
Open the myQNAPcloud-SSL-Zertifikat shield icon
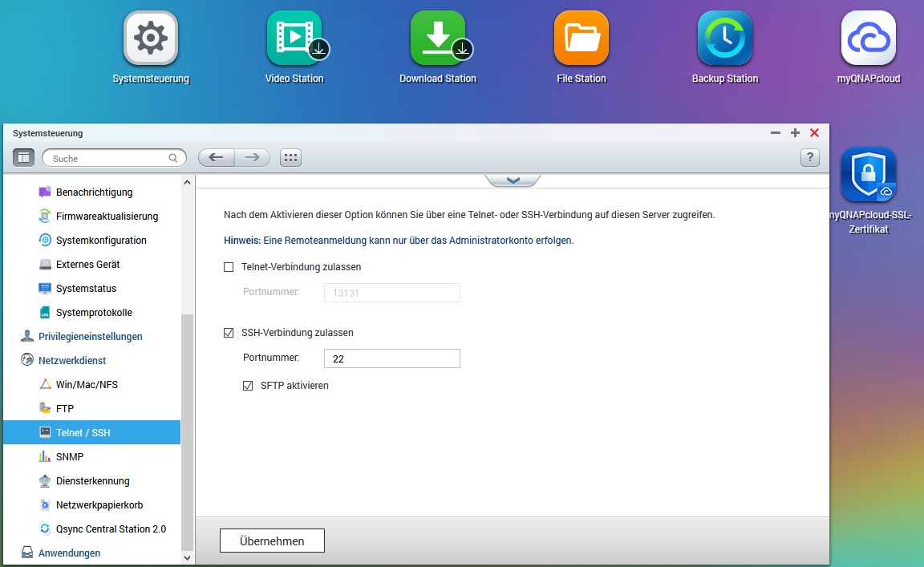[x=869, y=175]
